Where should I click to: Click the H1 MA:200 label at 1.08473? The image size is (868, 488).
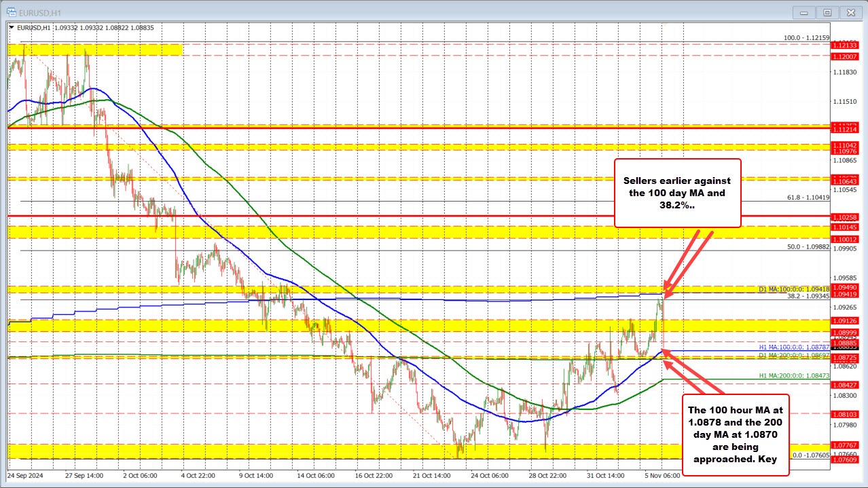click(x=795, y=374)
